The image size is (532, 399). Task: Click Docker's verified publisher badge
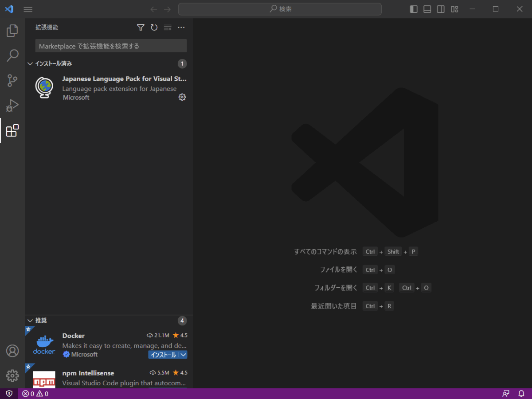pos(66,355)
